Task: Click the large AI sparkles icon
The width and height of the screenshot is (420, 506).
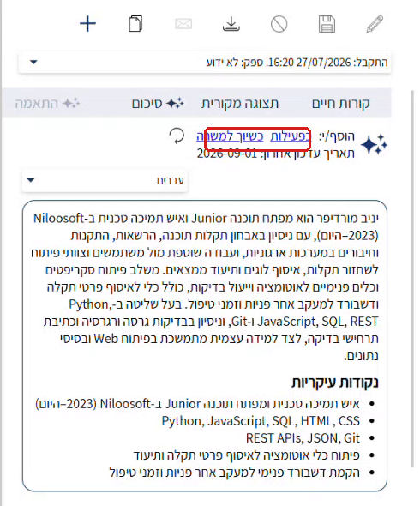Action: (x=375, y=144)
